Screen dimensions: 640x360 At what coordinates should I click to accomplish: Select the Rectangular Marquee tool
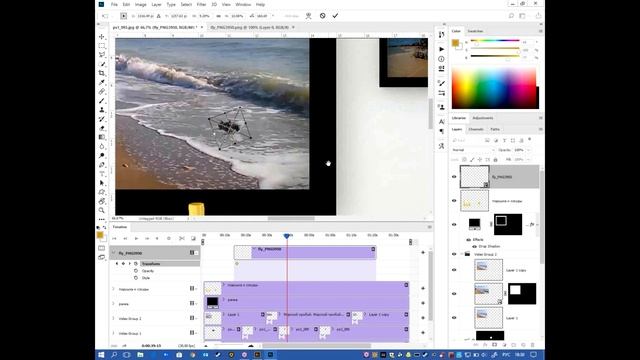tap(102, 46)
